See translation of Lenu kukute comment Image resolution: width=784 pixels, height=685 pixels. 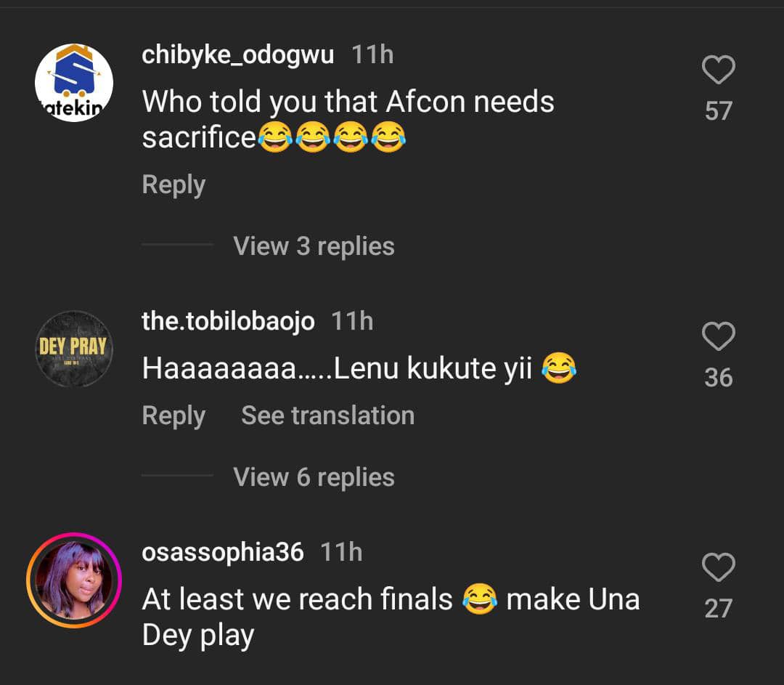(328, 416)
